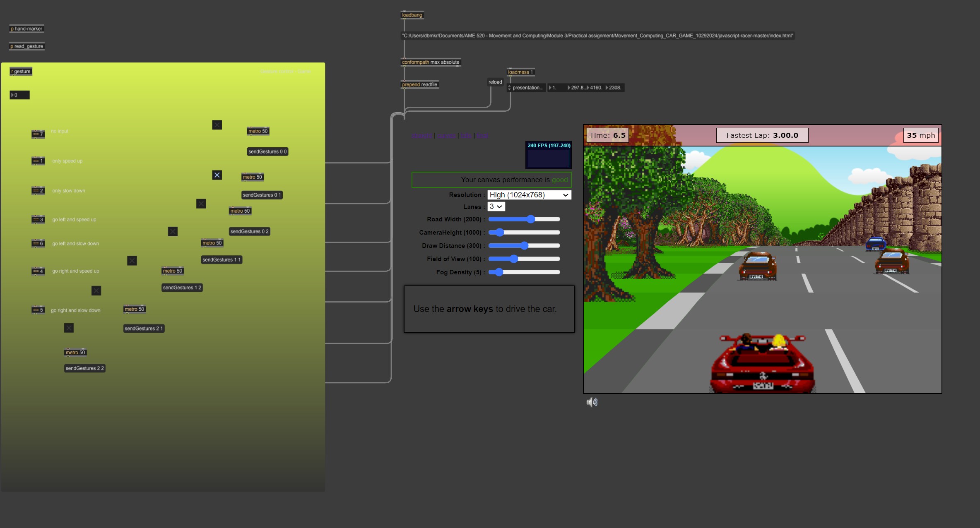The height and width of the screenshot is (528, 980).
Task: Open the presentation umenu in the patcher
Action: coord(526,87)
